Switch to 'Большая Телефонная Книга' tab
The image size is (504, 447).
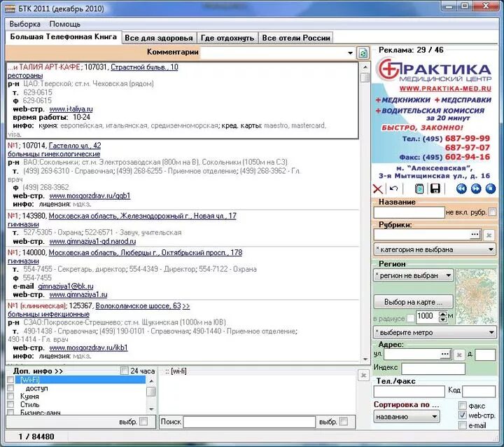tap(63, 36)
